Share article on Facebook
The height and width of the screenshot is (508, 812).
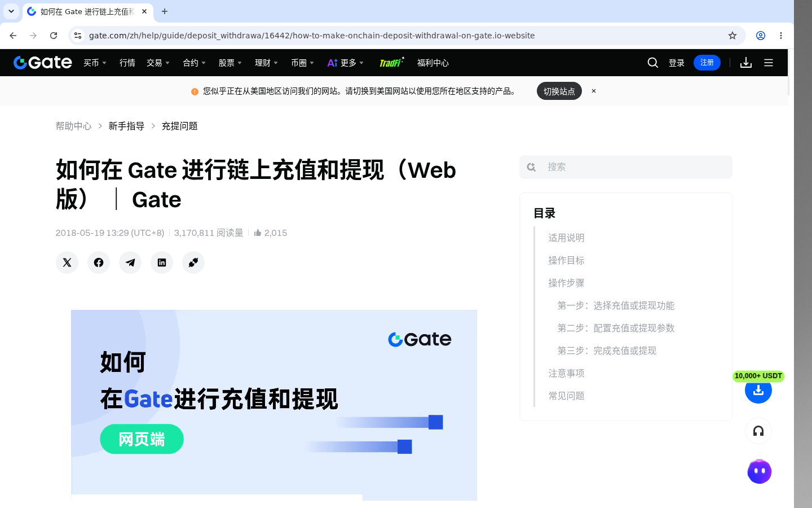pos(99,262)
